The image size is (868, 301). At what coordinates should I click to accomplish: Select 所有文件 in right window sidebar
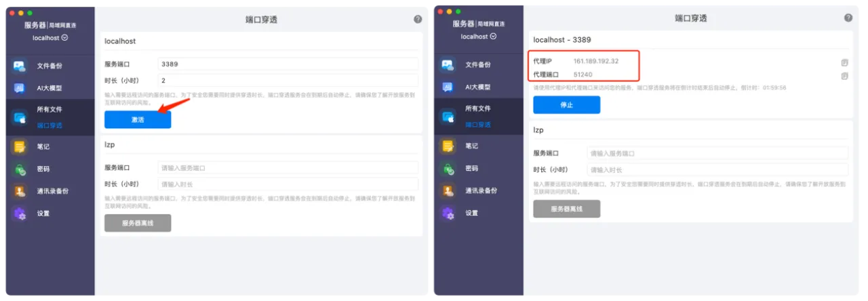coord(478,108)
